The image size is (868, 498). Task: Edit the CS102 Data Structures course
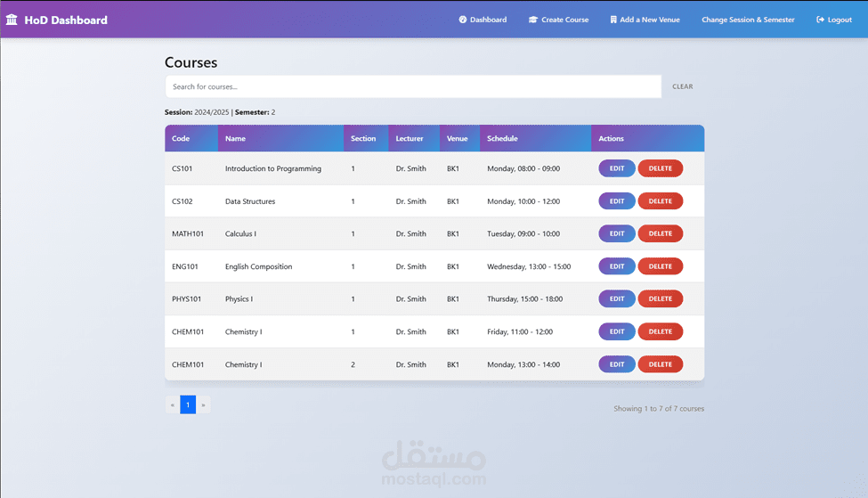coord(617,201)
